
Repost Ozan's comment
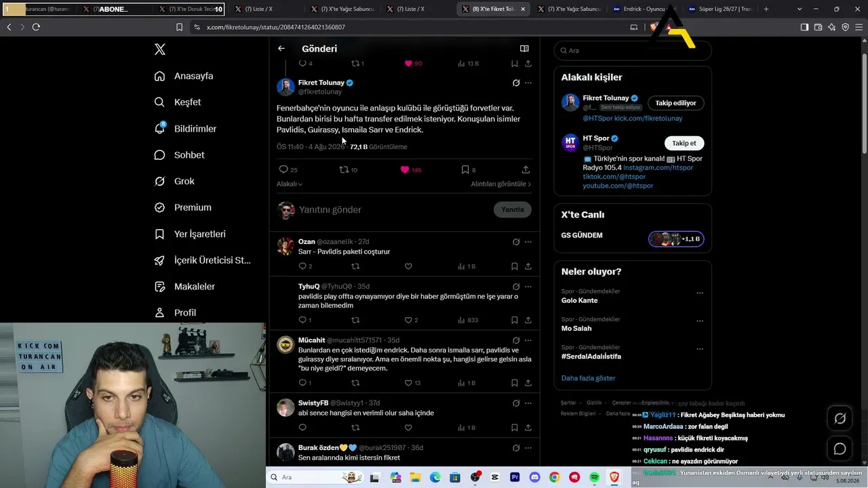(x=355, y=266)
